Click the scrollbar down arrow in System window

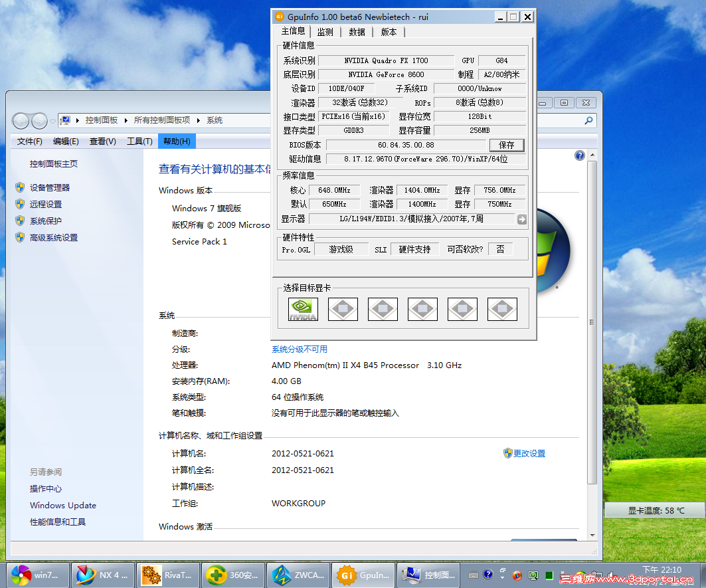coord(592,536)
